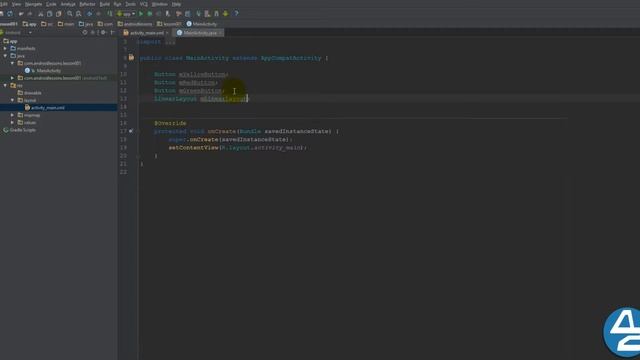
Task: Open the Navigate menu
Action: pos(33,4)
